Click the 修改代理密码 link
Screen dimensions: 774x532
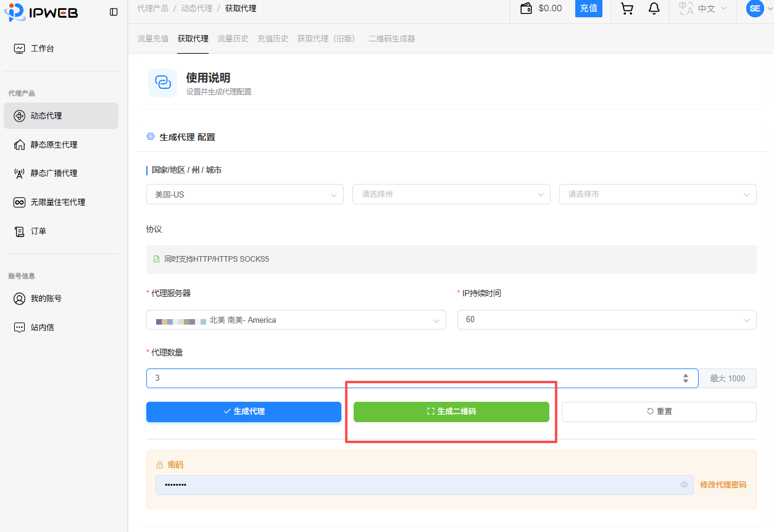(x=723, y=485)
